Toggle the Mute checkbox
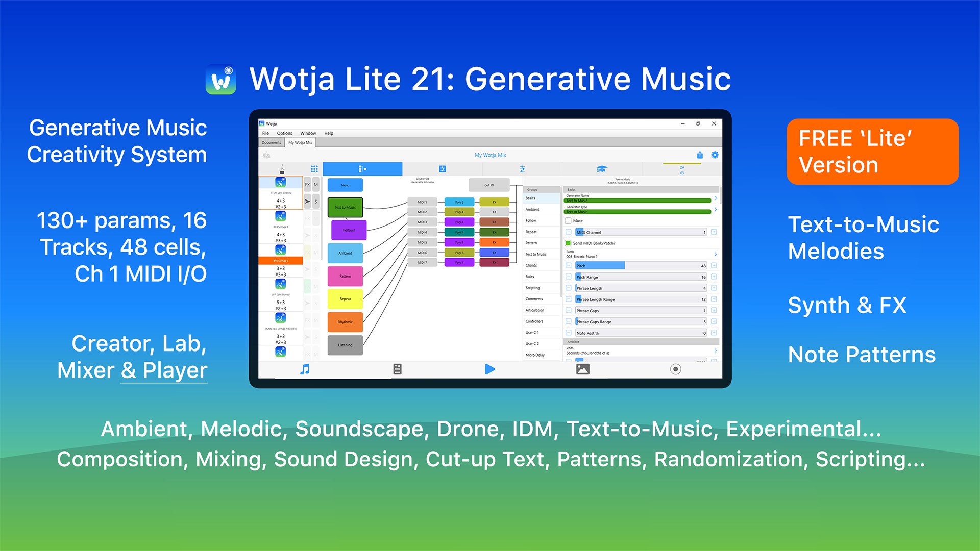 pos(568,221)
